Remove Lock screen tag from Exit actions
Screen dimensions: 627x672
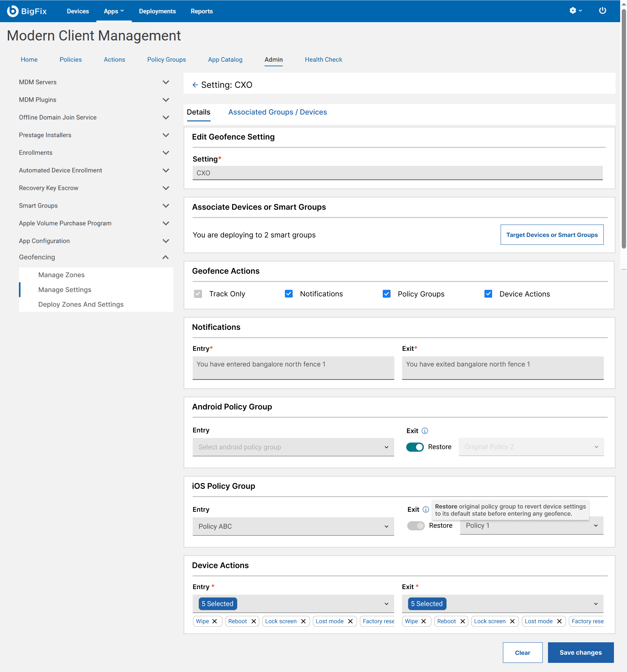[512, 621]
